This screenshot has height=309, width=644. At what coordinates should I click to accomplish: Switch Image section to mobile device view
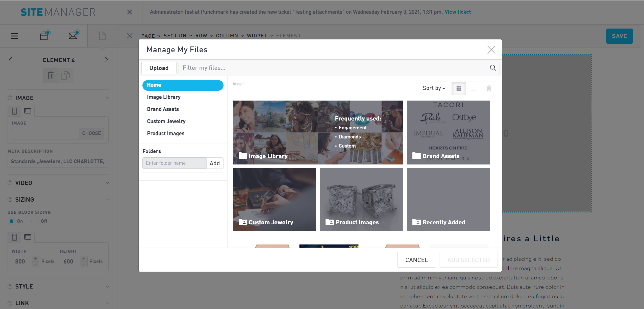pyautogui.click(x=14, y=111)
